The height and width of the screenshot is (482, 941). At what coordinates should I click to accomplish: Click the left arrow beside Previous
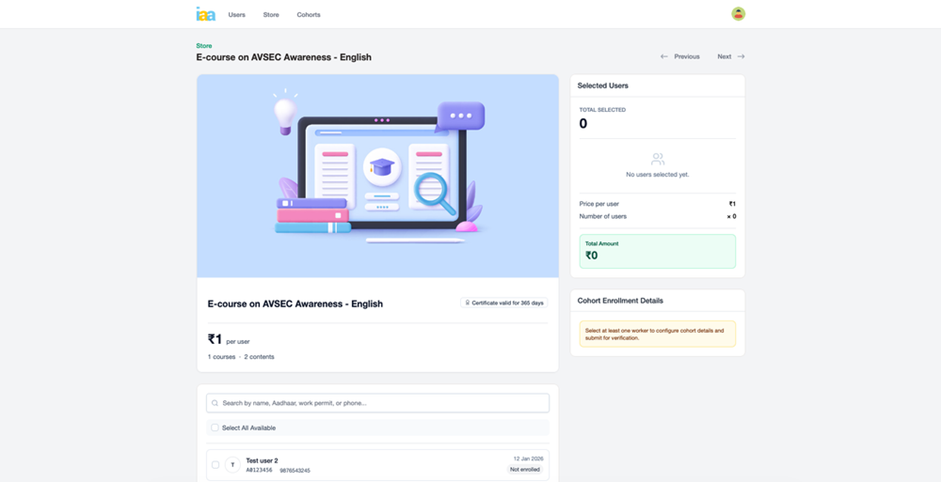tap(664, 57)
